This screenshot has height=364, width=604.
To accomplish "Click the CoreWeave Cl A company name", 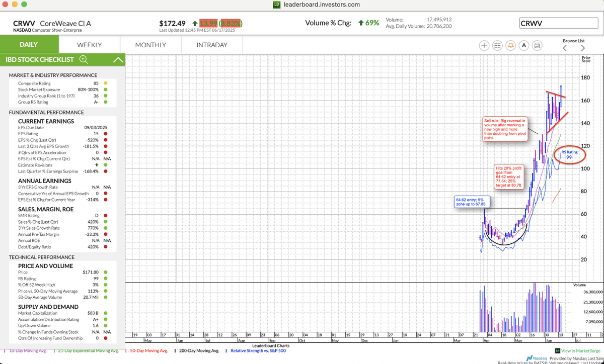I will [65, 23].
